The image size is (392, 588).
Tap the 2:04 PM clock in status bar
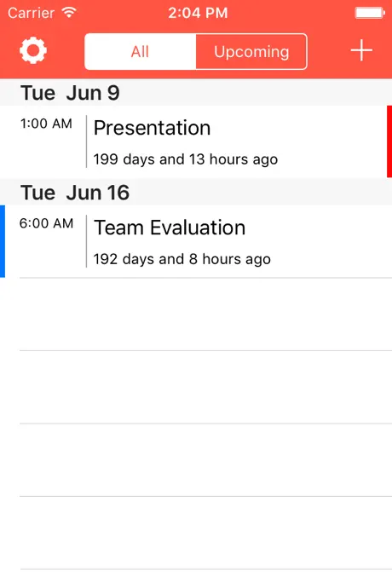point(198,13)
